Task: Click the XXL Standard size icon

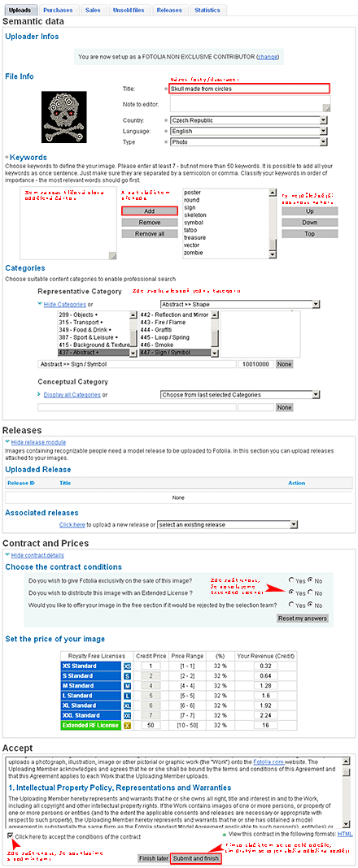Action: point(128,717)
